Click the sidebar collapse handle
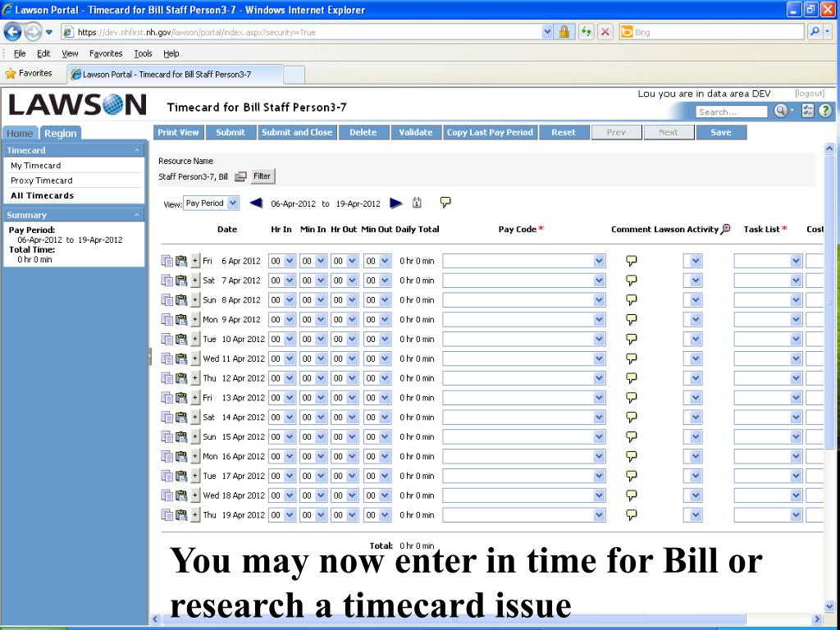 (x=150, y=356)
